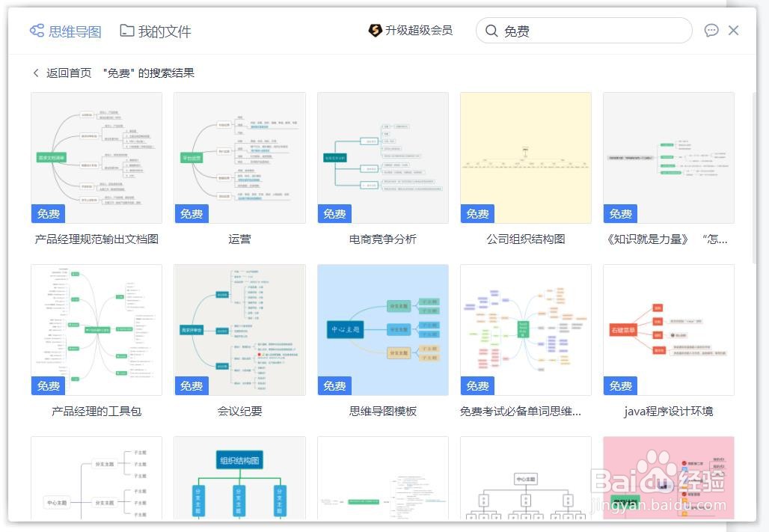Screen dimensions: 769x532
Task: Open the 组织结构图 template in bottom row
Action: pos(240,478)
